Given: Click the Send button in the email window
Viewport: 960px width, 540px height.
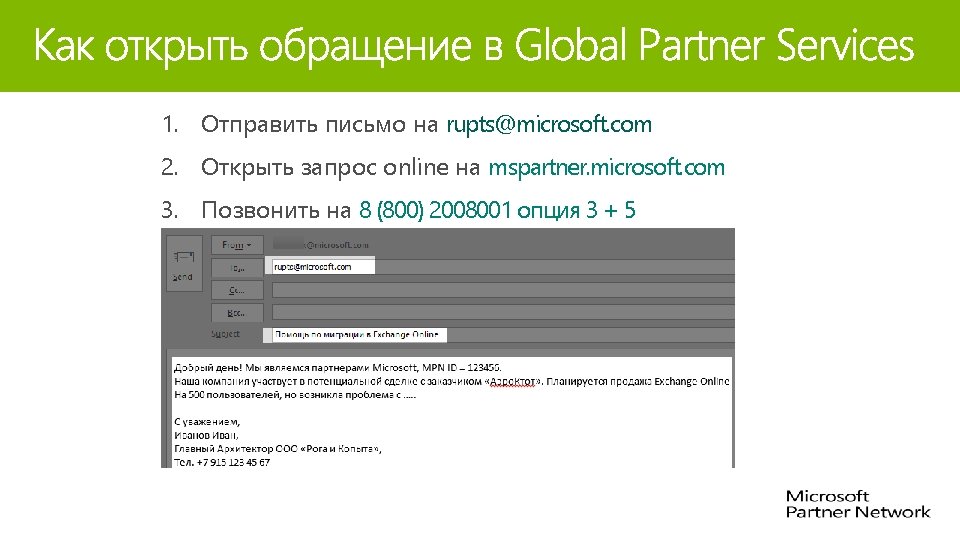Looking at the screenshot, I should 184,263.
